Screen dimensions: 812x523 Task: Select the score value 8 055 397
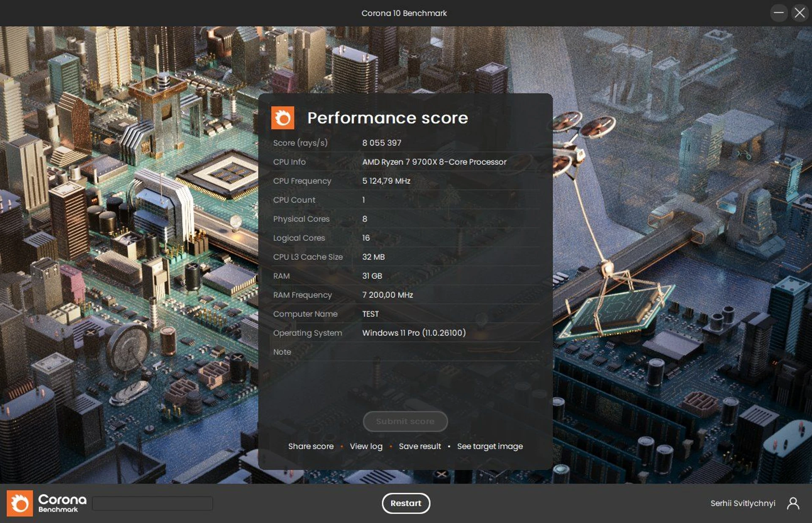click(381, 143)
